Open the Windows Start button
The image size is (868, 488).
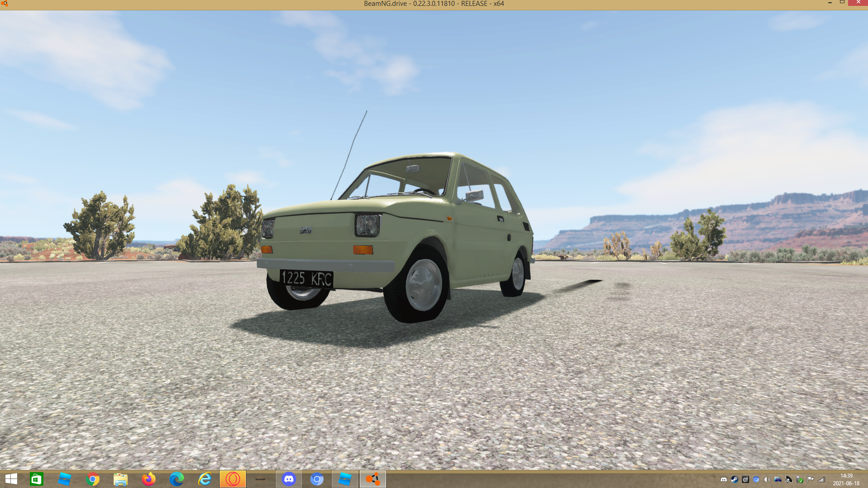(x=11, y=479)
